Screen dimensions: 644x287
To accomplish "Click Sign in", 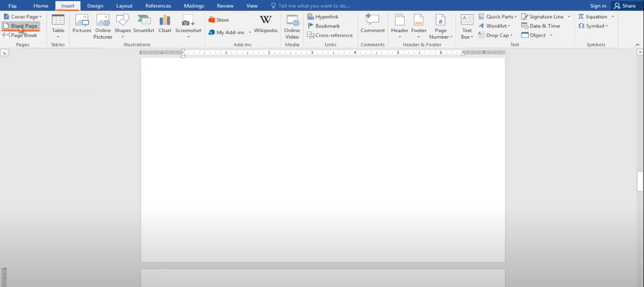I will (x=598, y=6).
